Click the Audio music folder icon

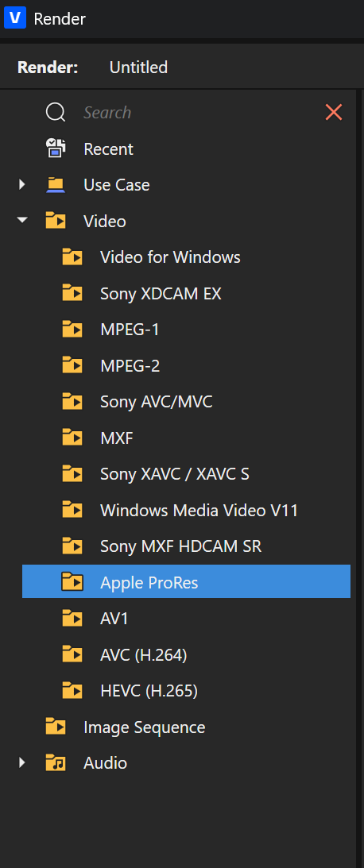pyautogui.click(x=56, y=762)
